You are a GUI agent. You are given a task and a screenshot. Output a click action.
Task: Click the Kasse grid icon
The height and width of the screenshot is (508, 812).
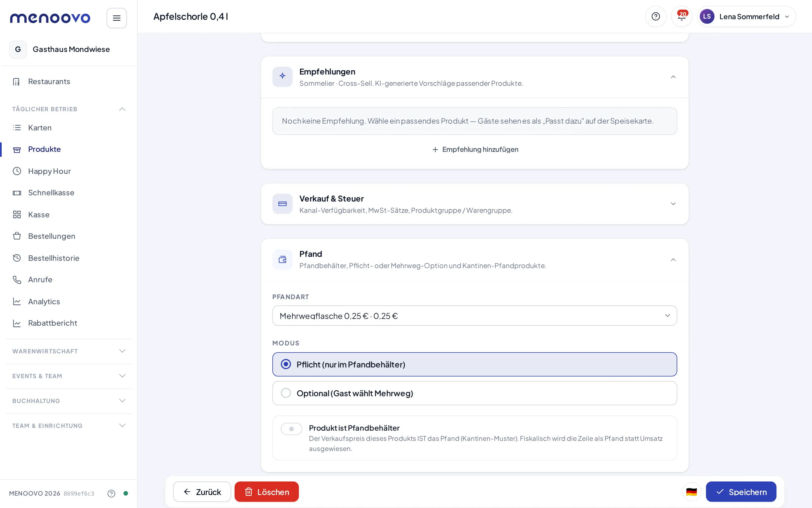click(17, 214)
